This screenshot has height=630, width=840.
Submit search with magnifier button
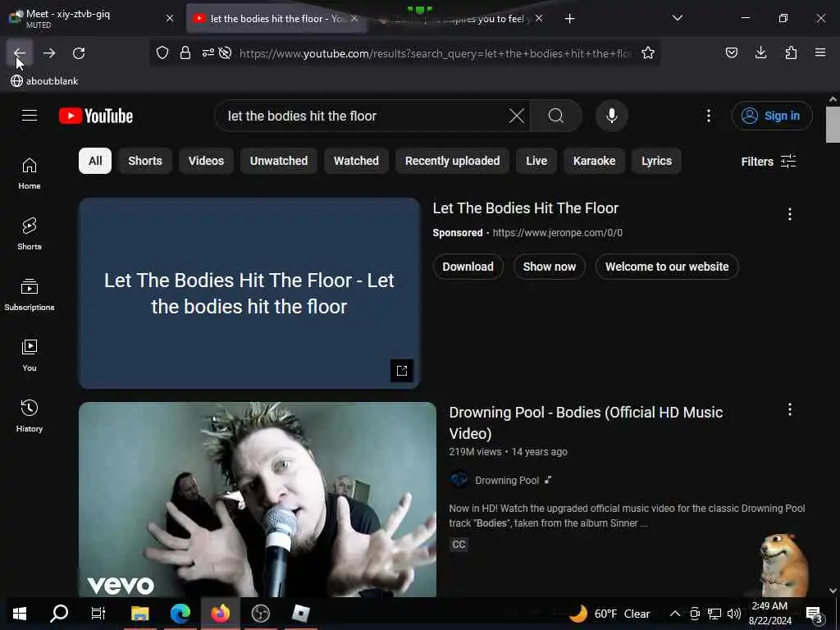[556, 116]
